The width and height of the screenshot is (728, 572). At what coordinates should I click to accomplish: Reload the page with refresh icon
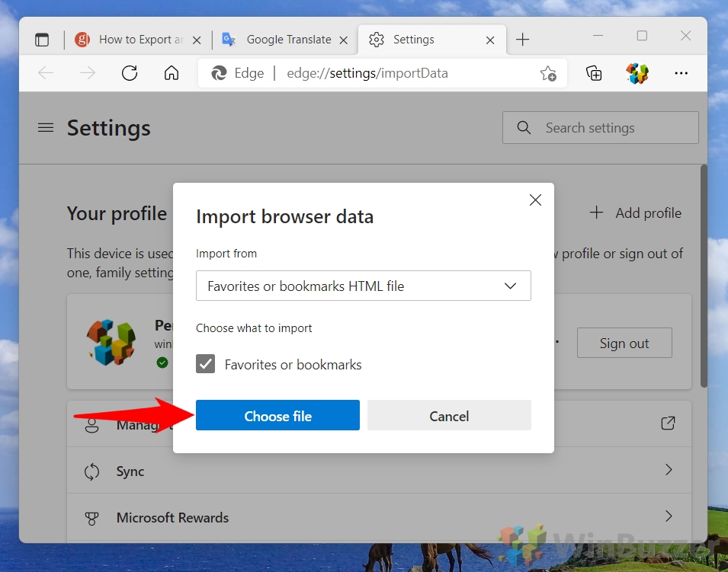click(130, 73)
